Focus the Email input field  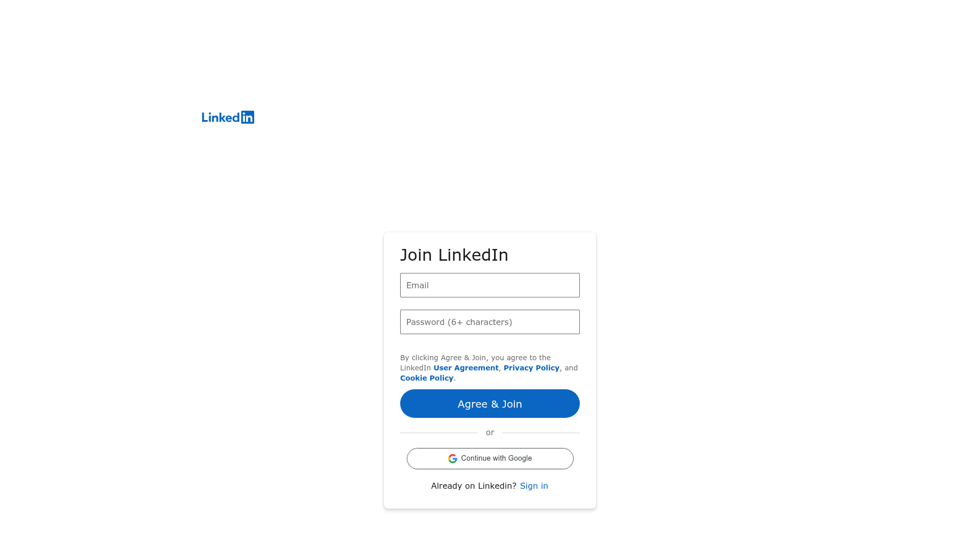tap(490, 285)
